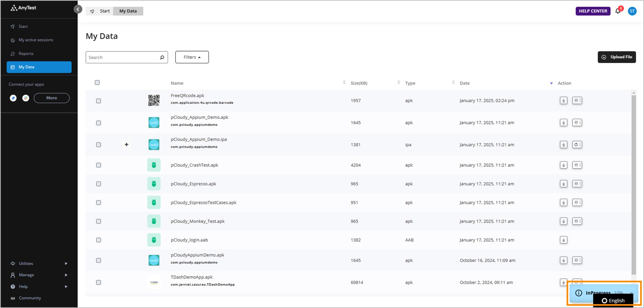644x308 pixels.
Task: Open the notifications bell
Action: pos(618,11)
